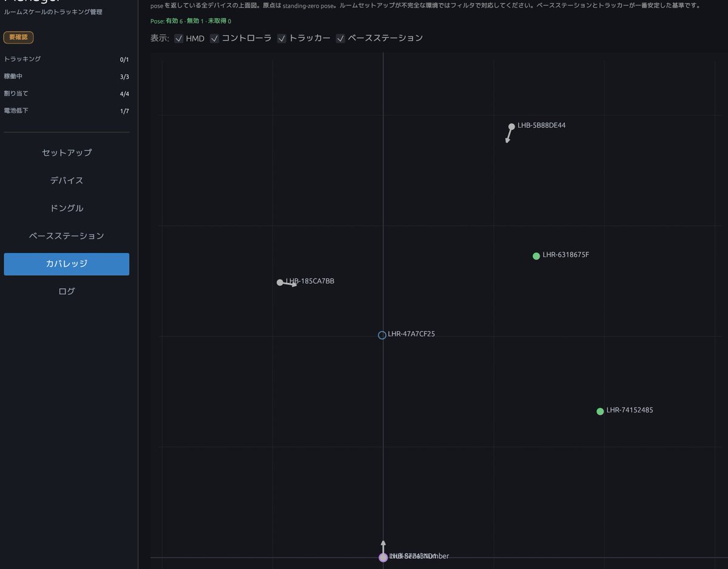
Task: Click the green LHR-74152485 tracker dot
Action: [600, 411]
